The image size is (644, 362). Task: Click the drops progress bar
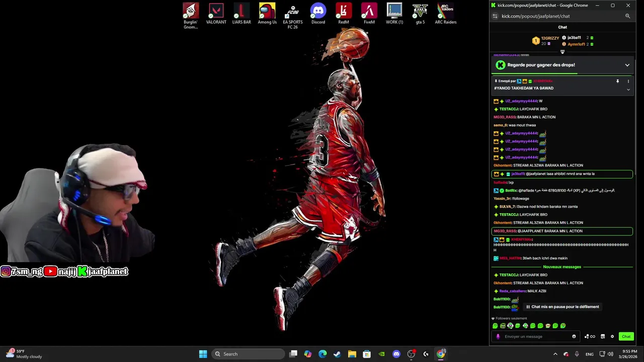click(x=562, y=74)
